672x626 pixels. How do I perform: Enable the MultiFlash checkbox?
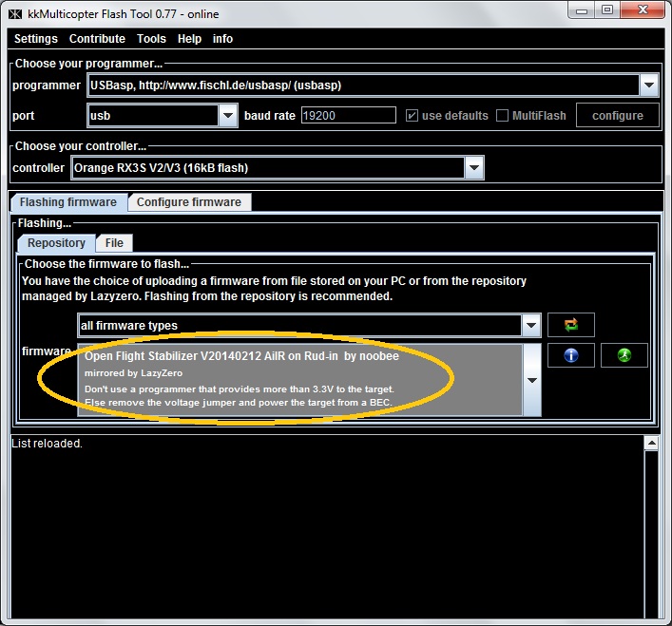pos(502,116)
